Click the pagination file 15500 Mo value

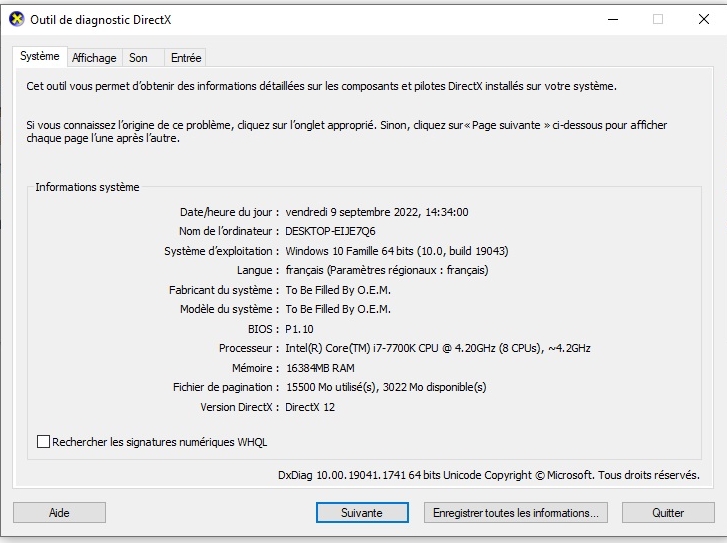point(386,387)
